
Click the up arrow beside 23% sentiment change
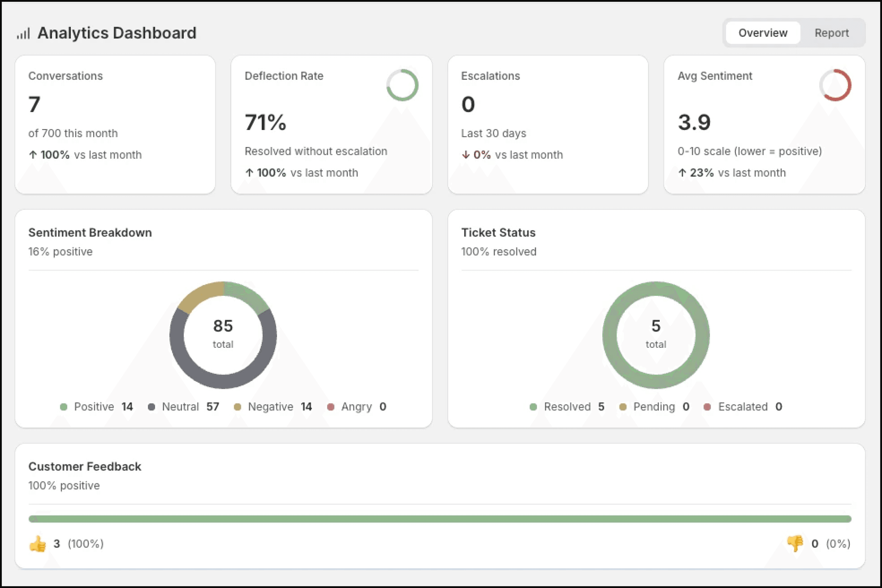click(682, 172)
